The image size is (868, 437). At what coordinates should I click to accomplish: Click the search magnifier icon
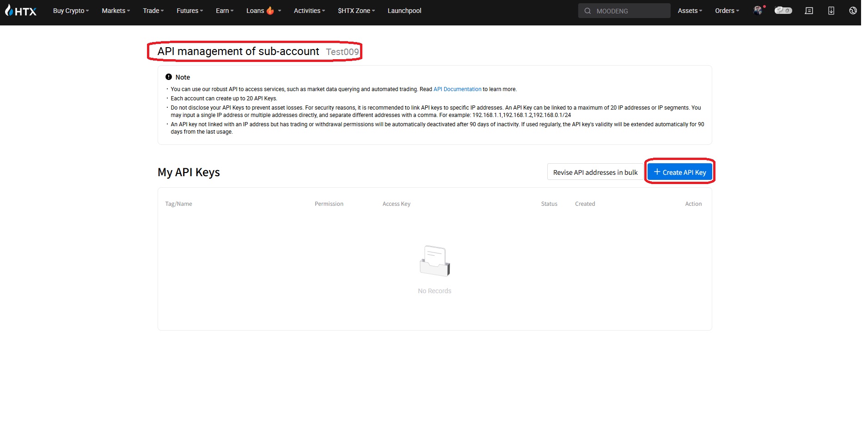(x=587, y=11)
